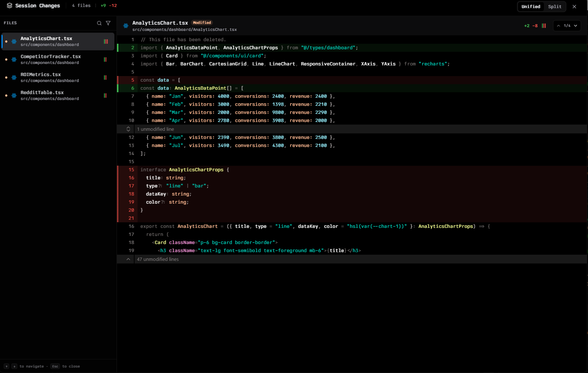Click the React icon beside CompetitorTracker.tsx
Screen dimensions: 588x373
coord(14,60)
